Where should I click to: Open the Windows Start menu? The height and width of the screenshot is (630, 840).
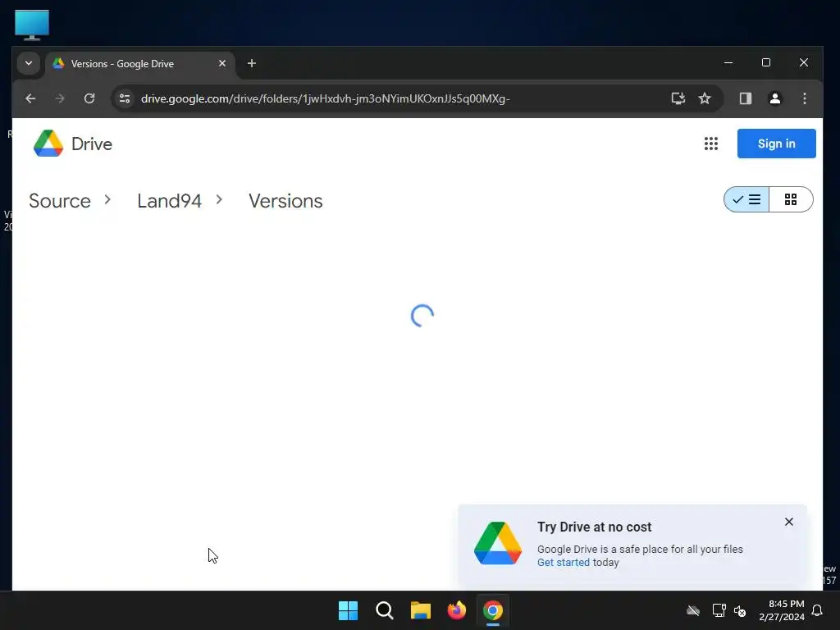(348, 610)
